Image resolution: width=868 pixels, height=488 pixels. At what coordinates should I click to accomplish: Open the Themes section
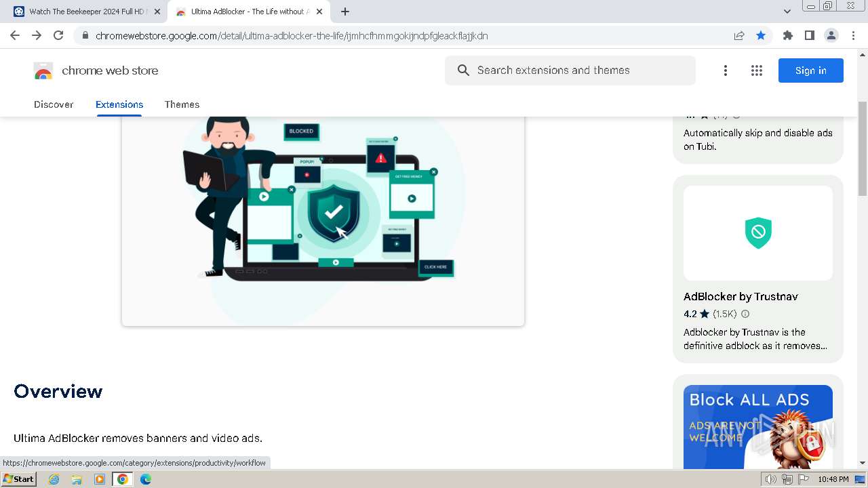[x=182, y=104]
